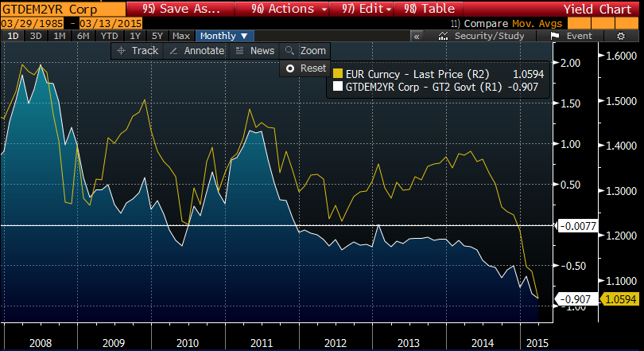Collapse toolbar with double-arrow icon
This screenshot has height=351, width=644.
point(416,36)
